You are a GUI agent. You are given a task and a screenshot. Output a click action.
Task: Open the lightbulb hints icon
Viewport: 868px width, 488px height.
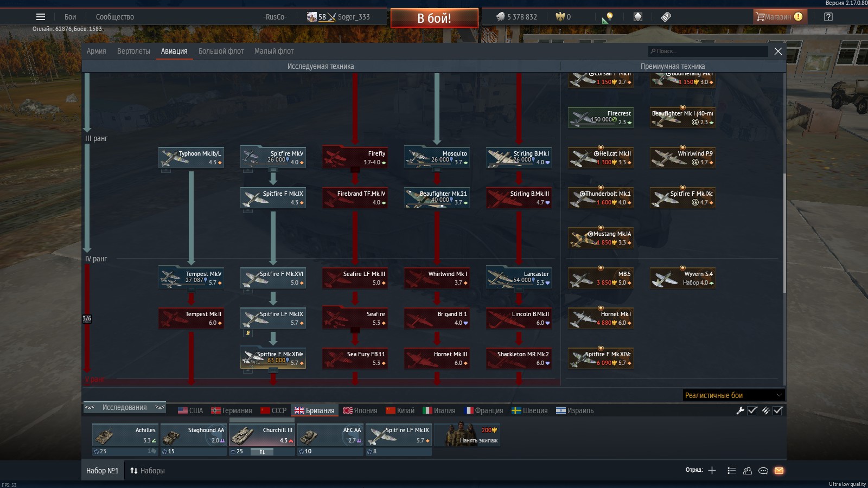click(x=608, y=17)
